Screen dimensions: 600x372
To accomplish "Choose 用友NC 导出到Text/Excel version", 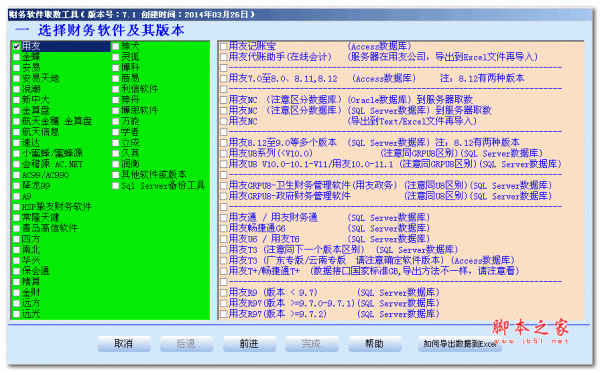I will (x=224, y=121).
